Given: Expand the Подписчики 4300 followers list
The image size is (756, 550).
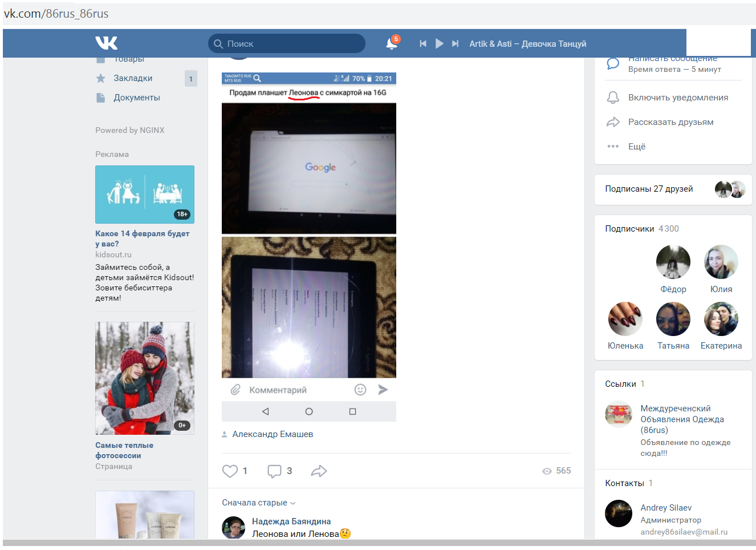Looking at the screenshot, I should (629, 229).
